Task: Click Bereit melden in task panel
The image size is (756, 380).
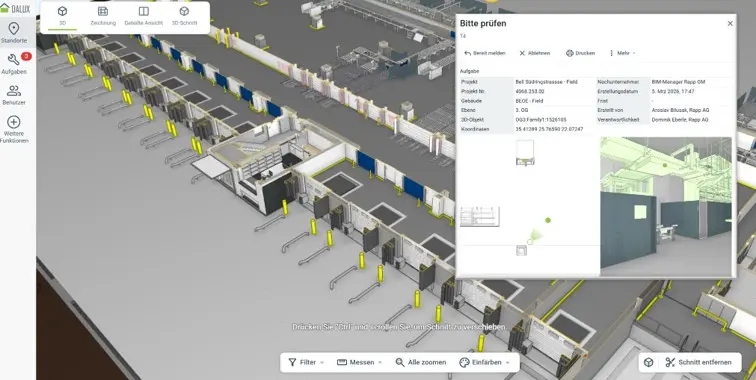Action: tap(485, 53)
